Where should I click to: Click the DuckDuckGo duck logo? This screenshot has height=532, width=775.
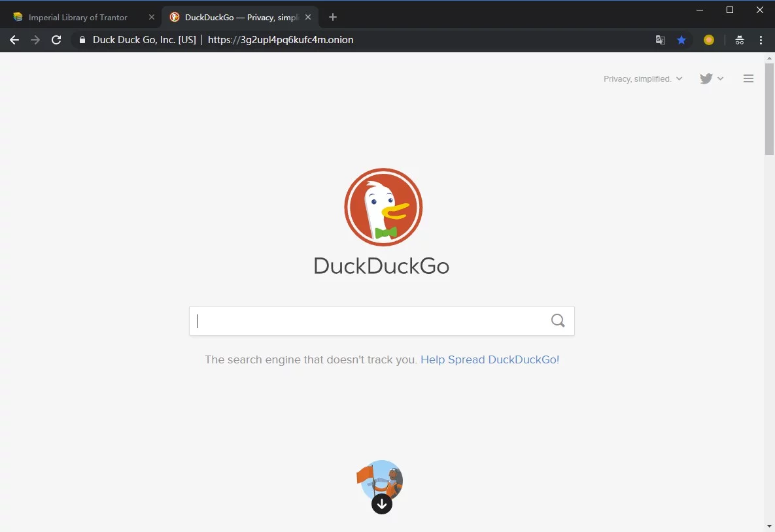(x=383, y=207)
